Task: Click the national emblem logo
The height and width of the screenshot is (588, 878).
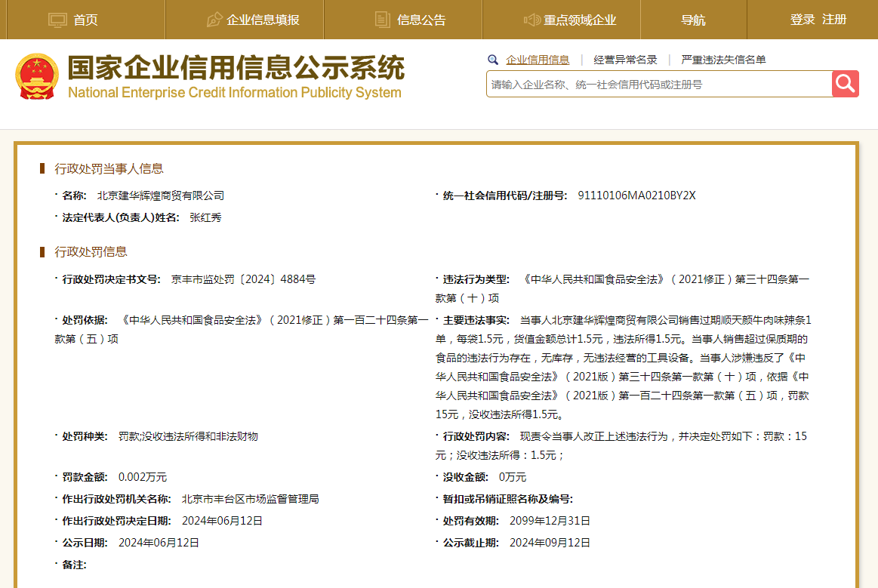Action: (37, 77)
